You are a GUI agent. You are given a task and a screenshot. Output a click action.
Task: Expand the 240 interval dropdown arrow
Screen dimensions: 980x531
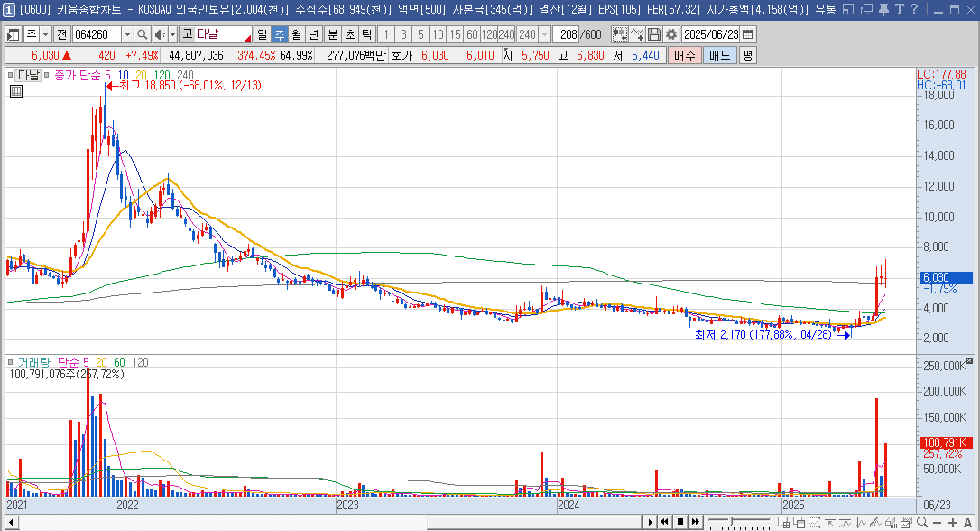click(x=544, y=34)
